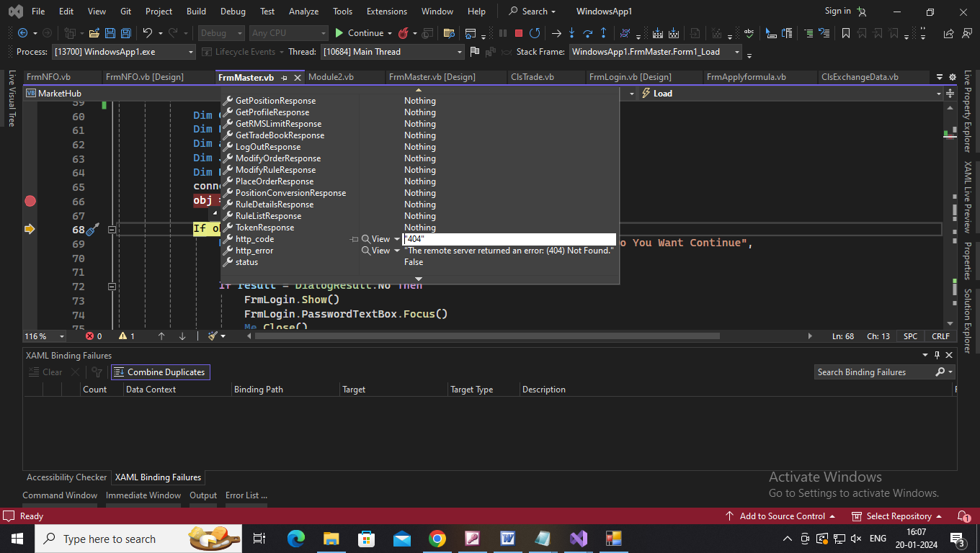This screenshot has height=553, width=980.
Task: Switch to the Module2.vb tab
Action: 331,77
